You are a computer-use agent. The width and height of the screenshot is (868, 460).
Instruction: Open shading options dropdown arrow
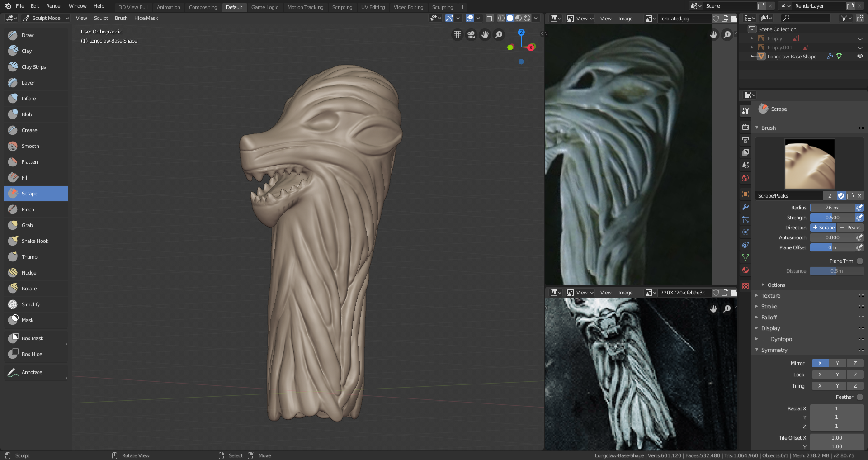536,18
